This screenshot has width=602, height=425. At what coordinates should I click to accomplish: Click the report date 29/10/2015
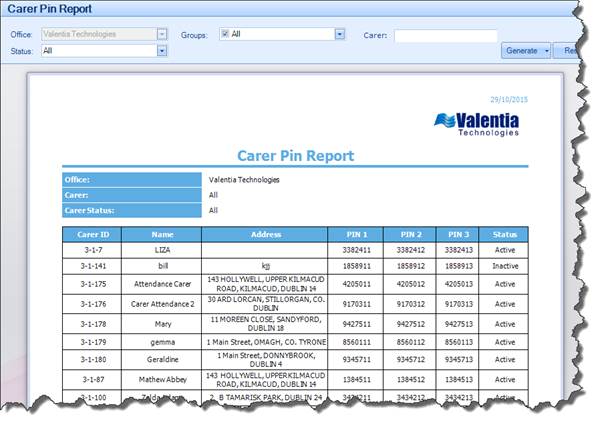(509, 100)
